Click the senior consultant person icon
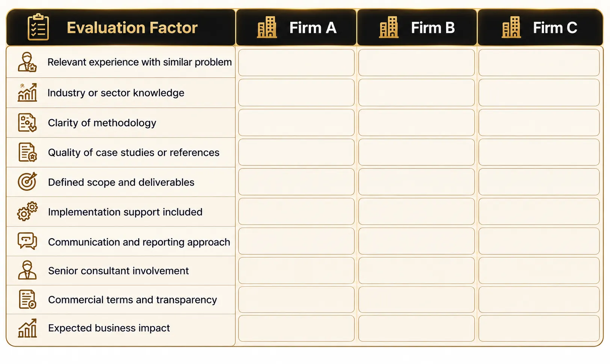 click(27, 270)
